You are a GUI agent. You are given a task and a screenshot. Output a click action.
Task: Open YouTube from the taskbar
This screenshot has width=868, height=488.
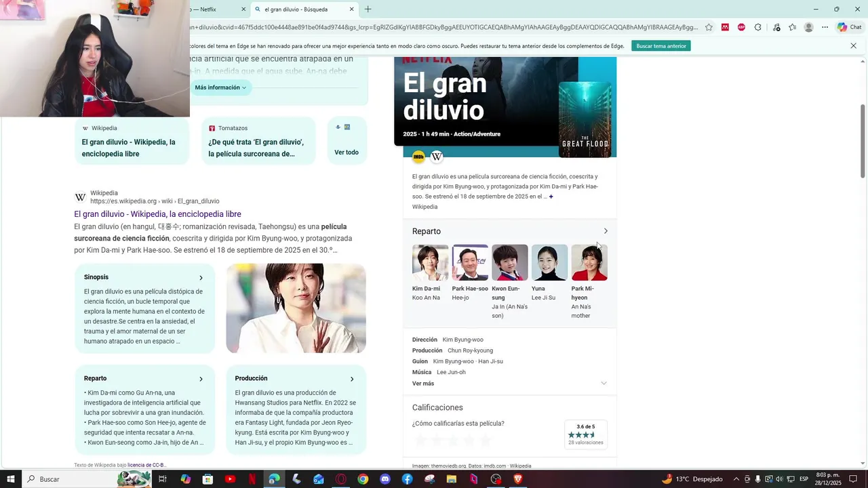click(230, 479)
